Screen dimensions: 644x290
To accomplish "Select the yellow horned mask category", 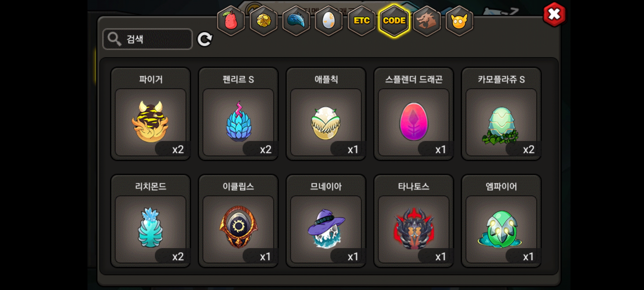I will click(x=459, y=21).
